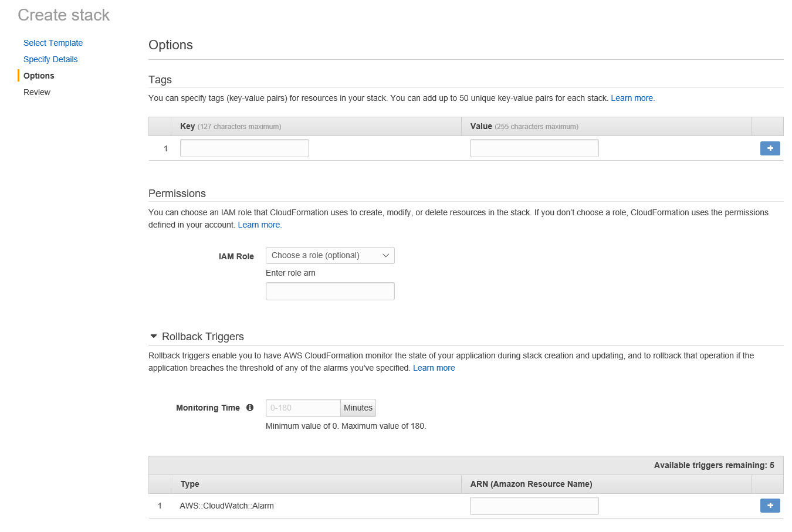
Task: Click the Monitoring Time minutes field
Action: pyautogui.click(x=303, y=408)
